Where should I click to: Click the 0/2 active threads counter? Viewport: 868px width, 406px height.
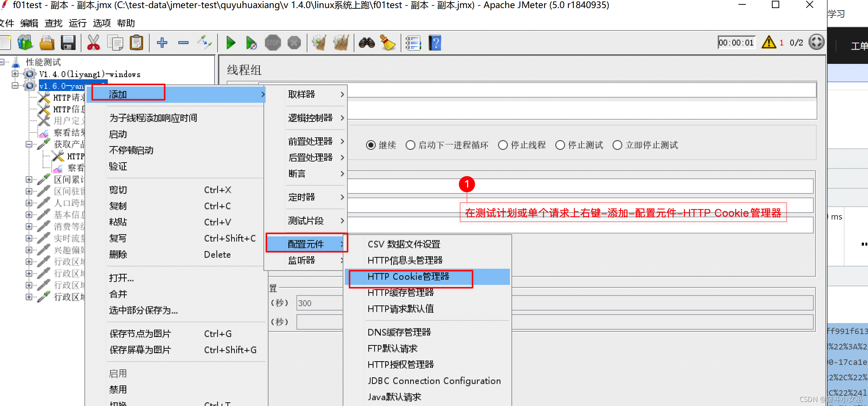tap(796, 43)
